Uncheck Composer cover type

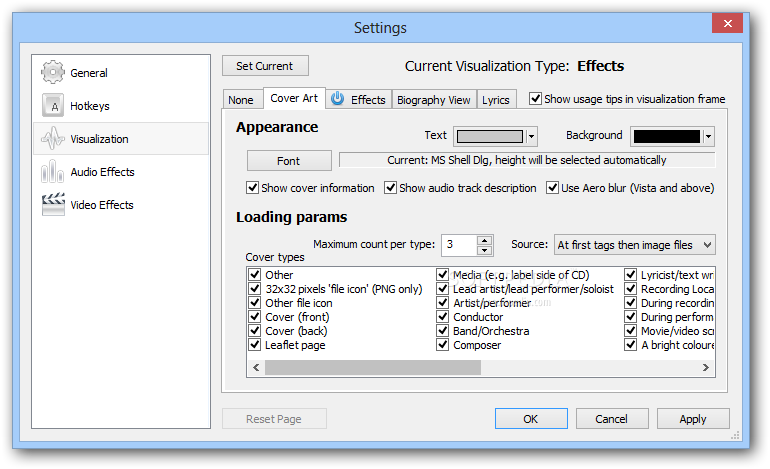coord(442,345)
